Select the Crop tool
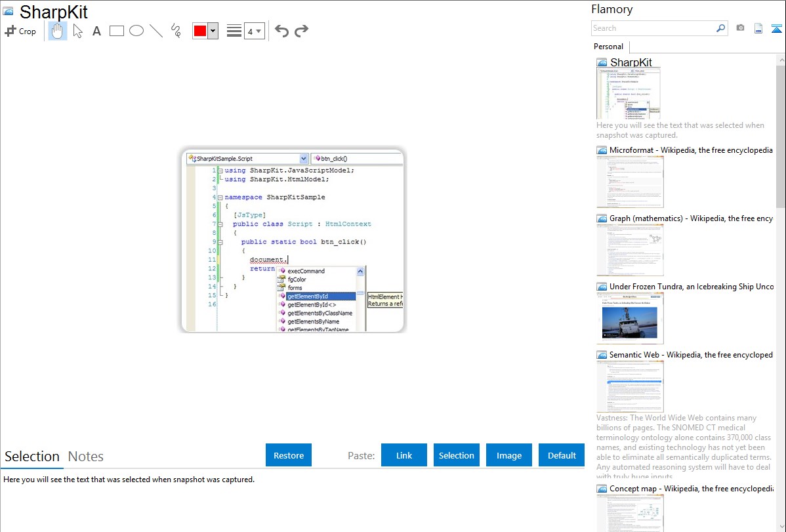The image size is (786, 532). pos(20,31)
